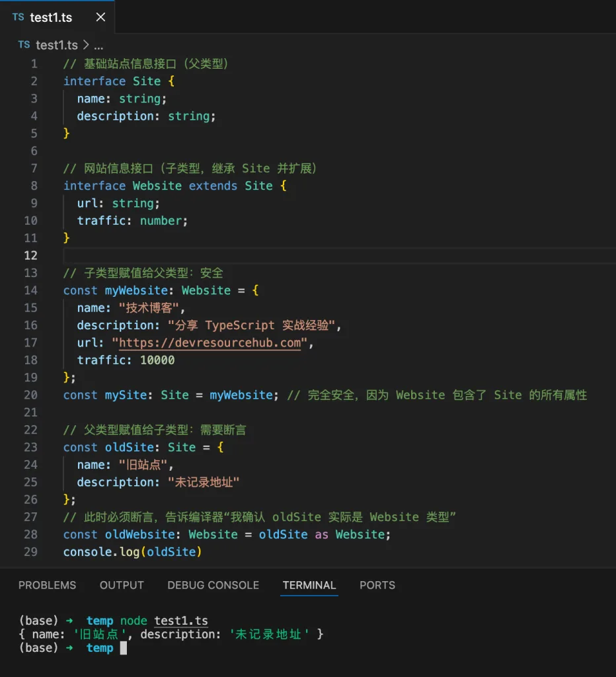
Task: Open the PORTS panel tab
Action: [377, 585]
